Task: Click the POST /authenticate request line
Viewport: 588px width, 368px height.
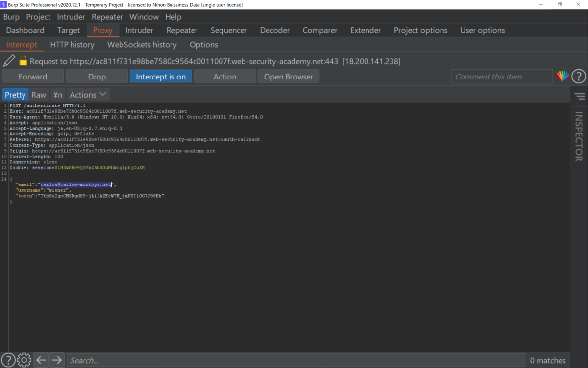Action: 48,105
